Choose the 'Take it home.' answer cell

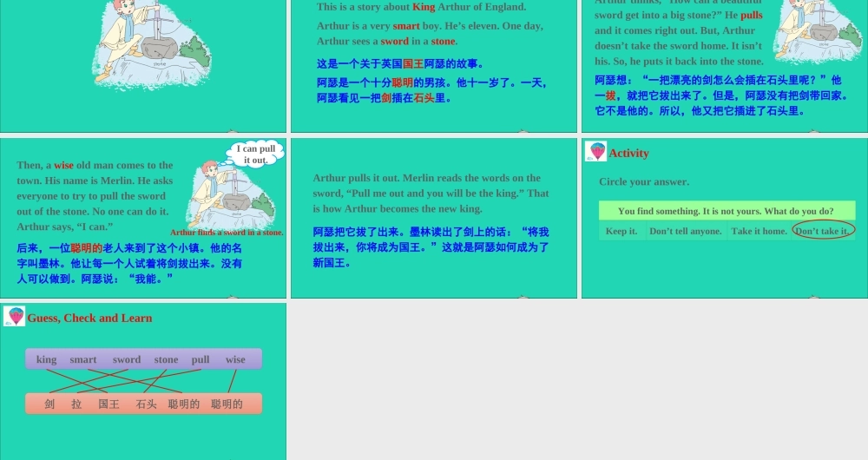pos(759,231)
